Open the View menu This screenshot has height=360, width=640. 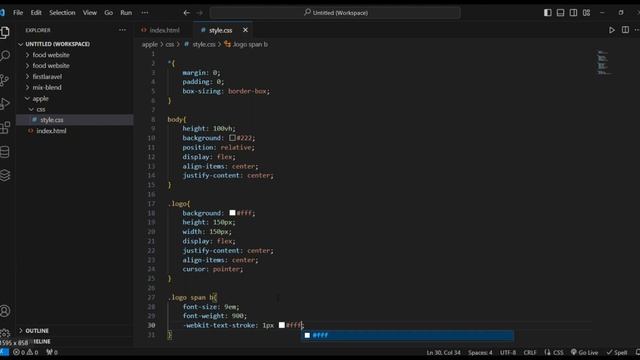(x=90, y=13)
